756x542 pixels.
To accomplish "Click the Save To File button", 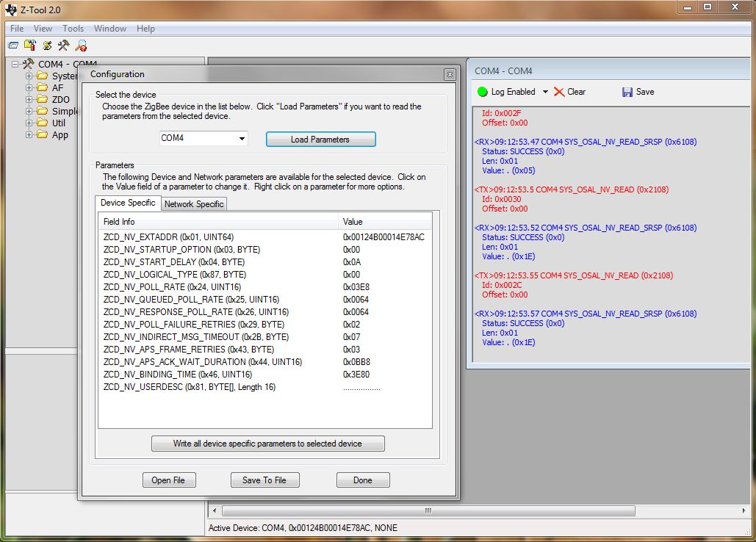I will point(264,480).
